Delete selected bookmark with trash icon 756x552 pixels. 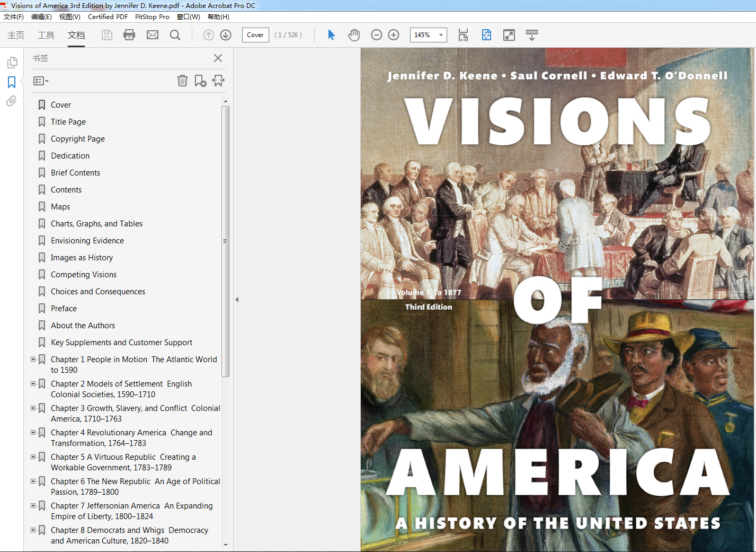coord(182,81)
